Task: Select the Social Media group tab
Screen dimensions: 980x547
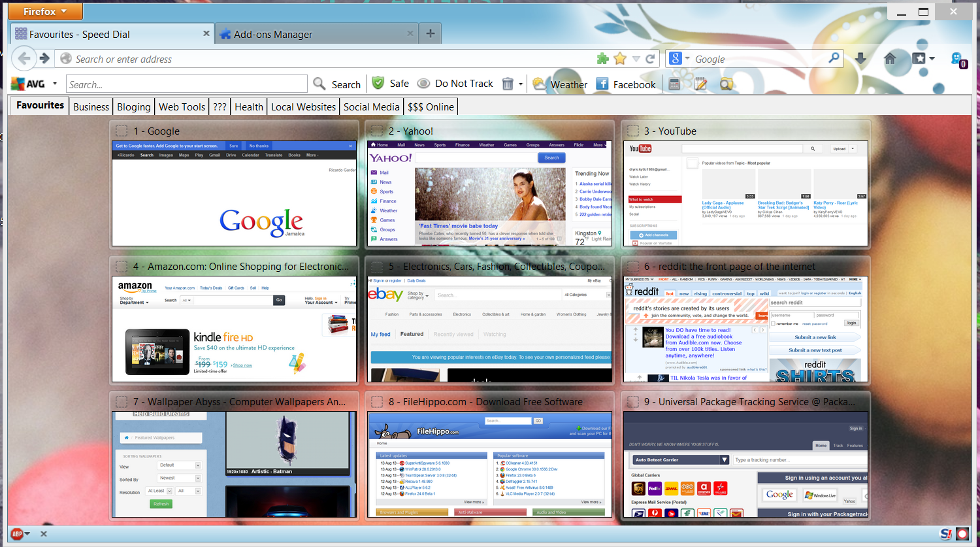Action: (x=371, y=107)
